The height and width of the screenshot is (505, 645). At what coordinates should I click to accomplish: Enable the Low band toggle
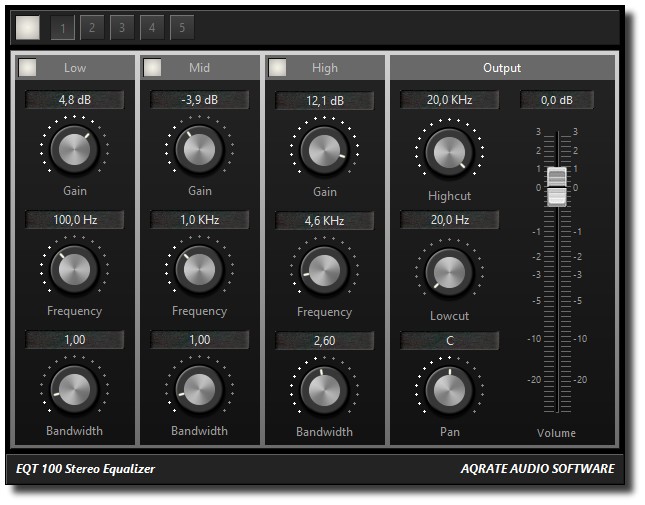(28, 67)
